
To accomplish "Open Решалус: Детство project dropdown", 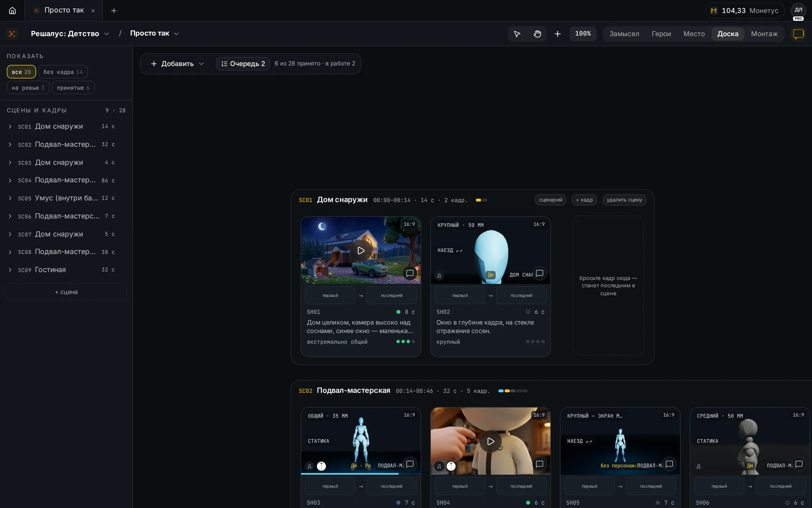I will pos(70,34).
